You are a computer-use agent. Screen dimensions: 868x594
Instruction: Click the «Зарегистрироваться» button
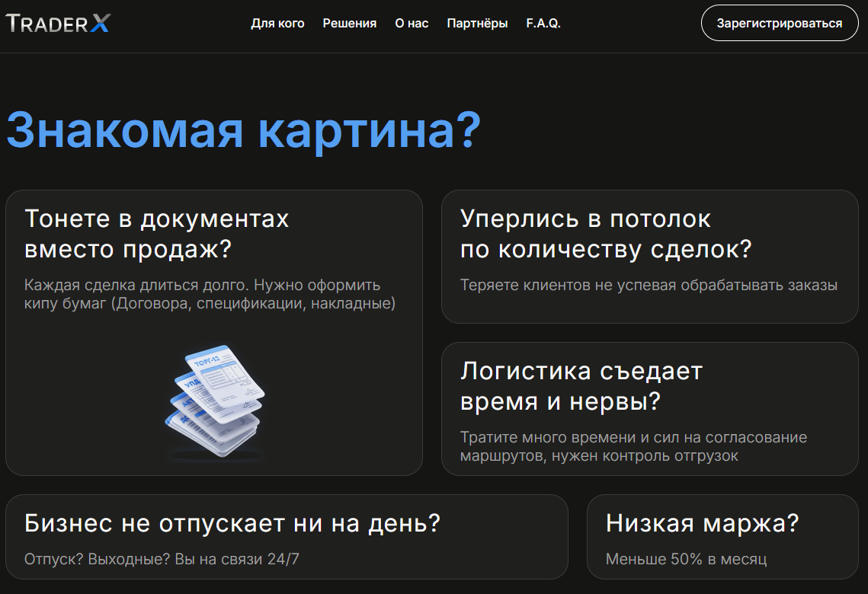(x=780, y=24)
